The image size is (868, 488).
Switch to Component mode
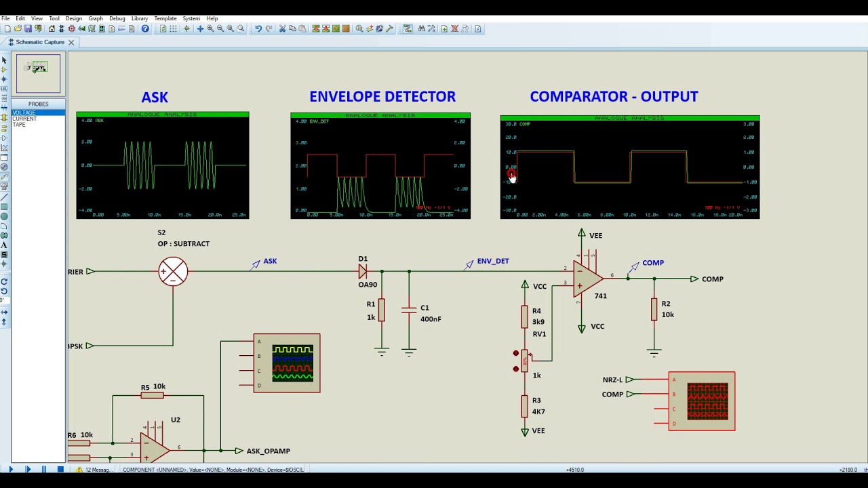(x=4, y=70)
